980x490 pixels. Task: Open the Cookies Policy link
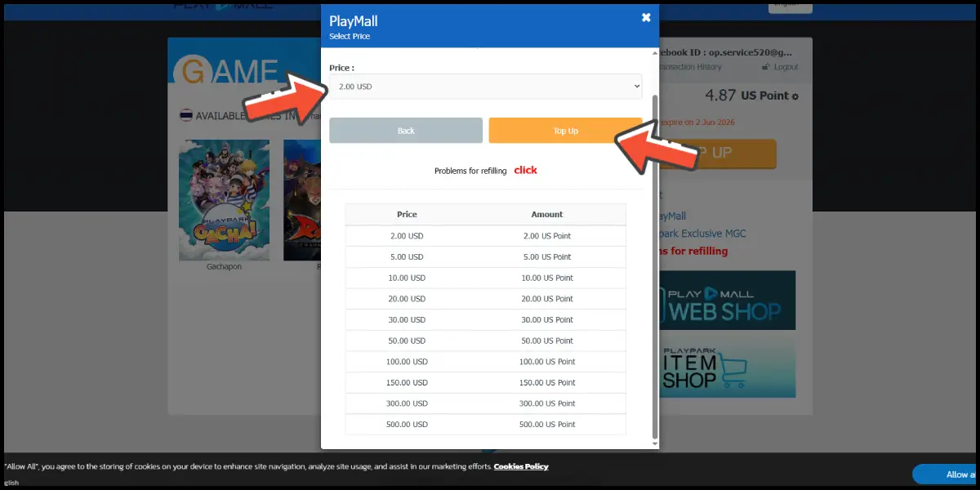tap(521, 466)
